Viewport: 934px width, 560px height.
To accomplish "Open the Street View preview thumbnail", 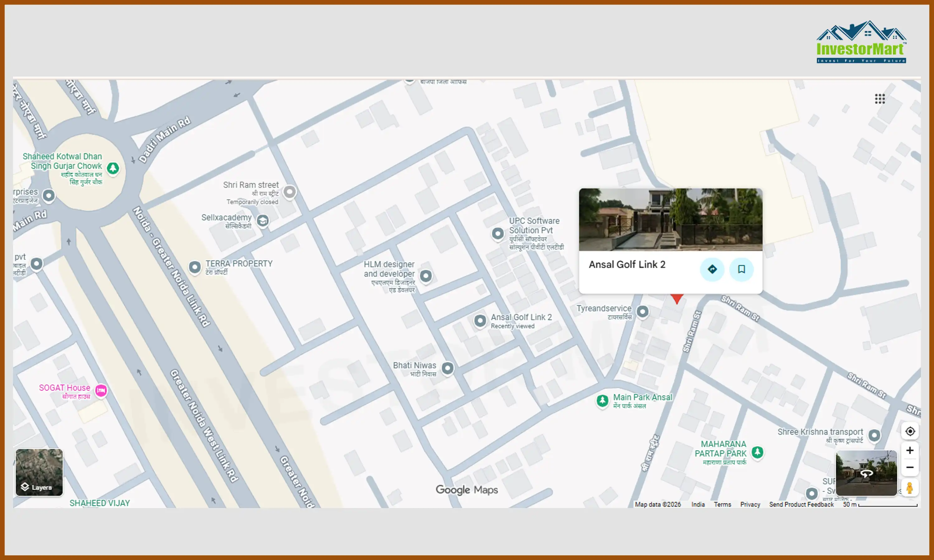I will (x=866, y=473).
